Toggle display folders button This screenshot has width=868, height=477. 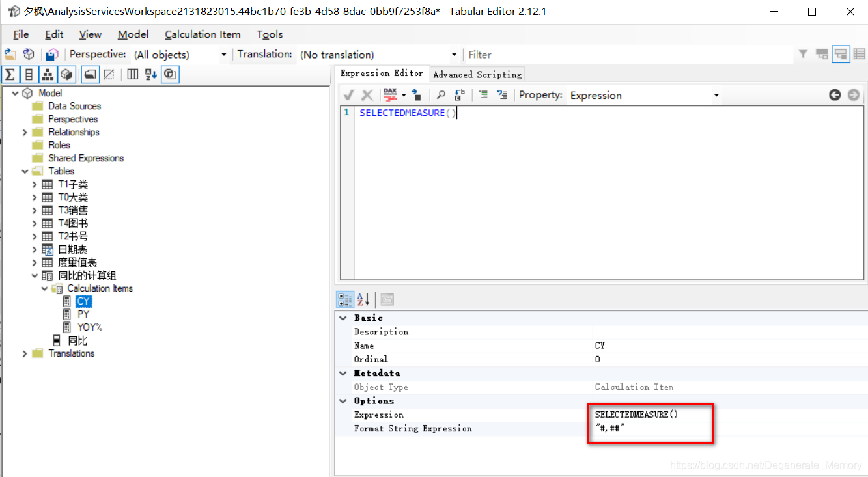point(91,74)
